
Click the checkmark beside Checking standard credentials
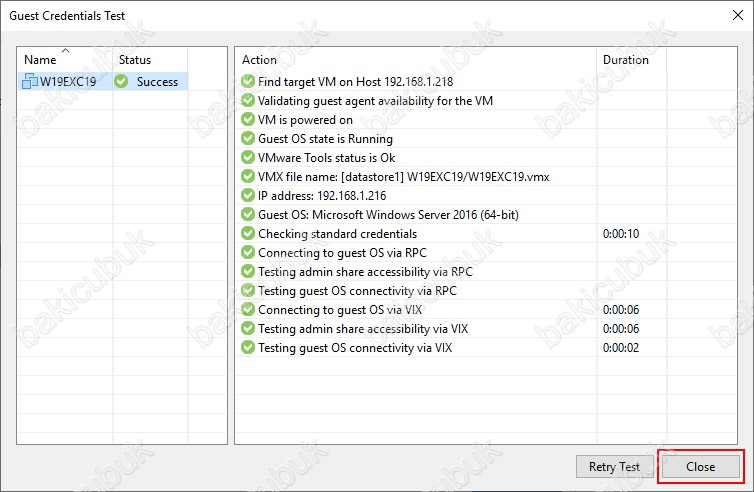pos(248,233)
